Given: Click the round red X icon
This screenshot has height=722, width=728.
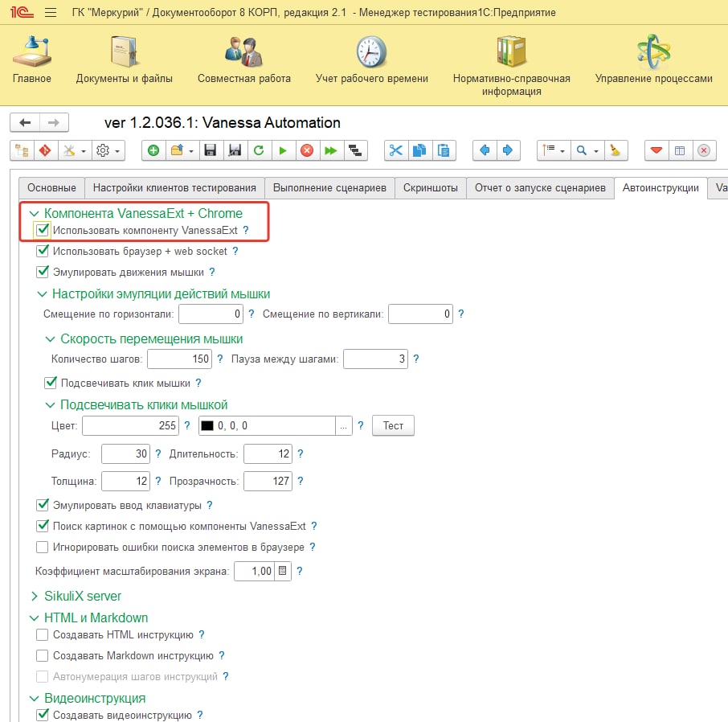Looking at the screenshot, I should [705, 150].
